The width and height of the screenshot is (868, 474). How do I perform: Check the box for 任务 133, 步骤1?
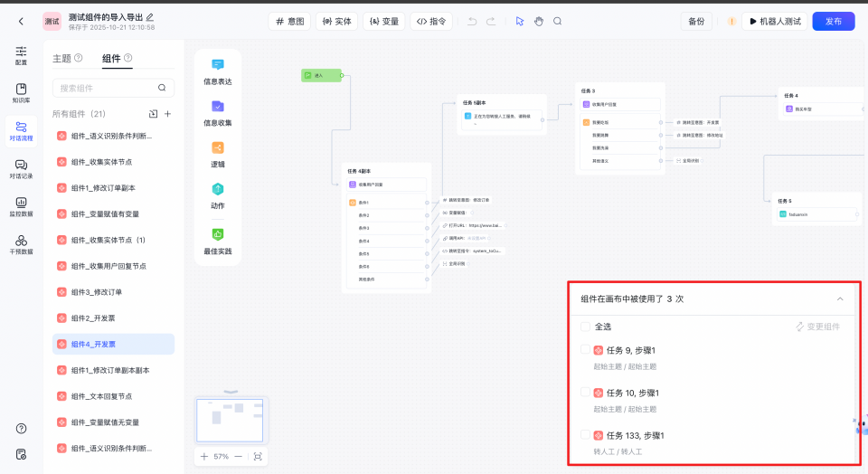click(585, 435)
